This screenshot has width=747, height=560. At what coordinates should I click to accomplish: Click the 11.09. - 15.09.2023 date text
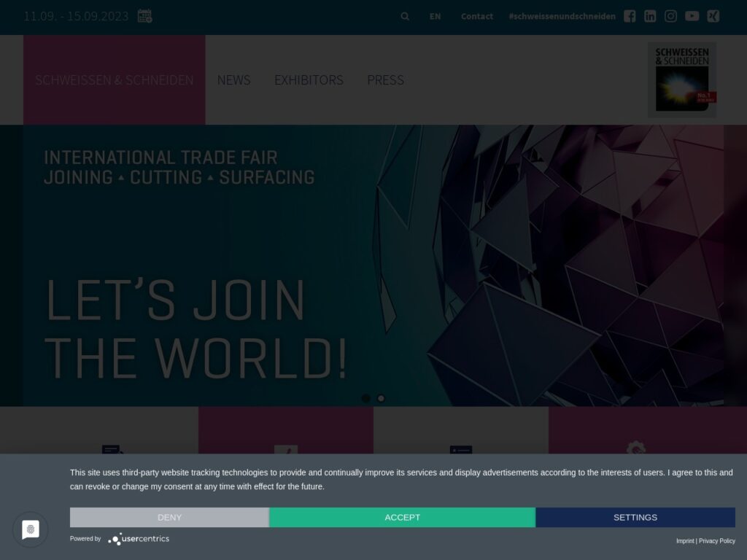76,16
